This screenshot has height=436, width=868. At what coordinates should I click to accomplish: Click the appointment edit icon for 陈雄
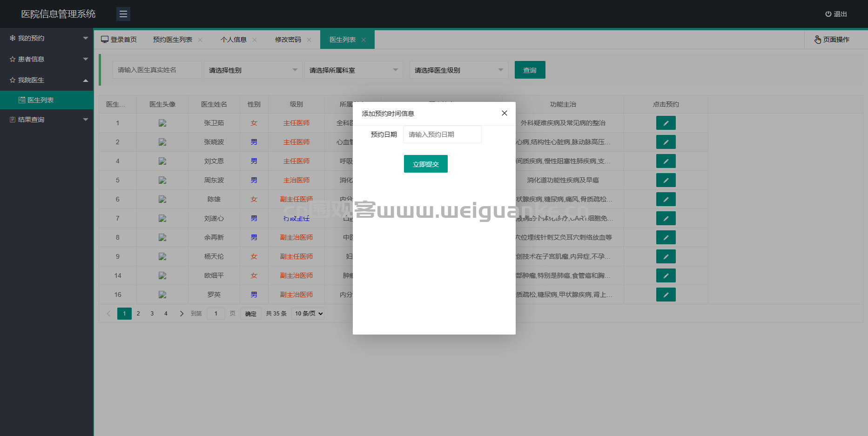666,199
